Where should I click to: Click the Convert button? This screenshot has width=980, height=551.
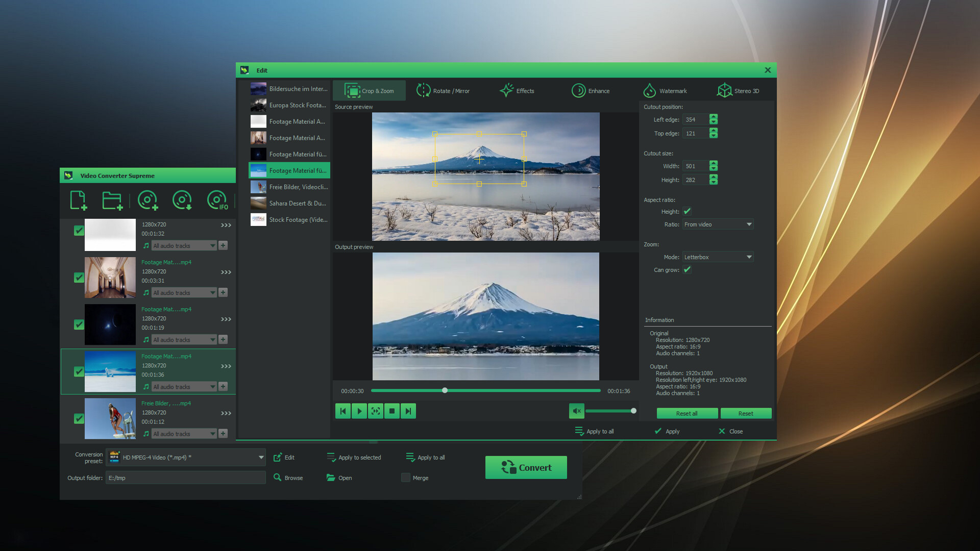(x=526, y=467)
